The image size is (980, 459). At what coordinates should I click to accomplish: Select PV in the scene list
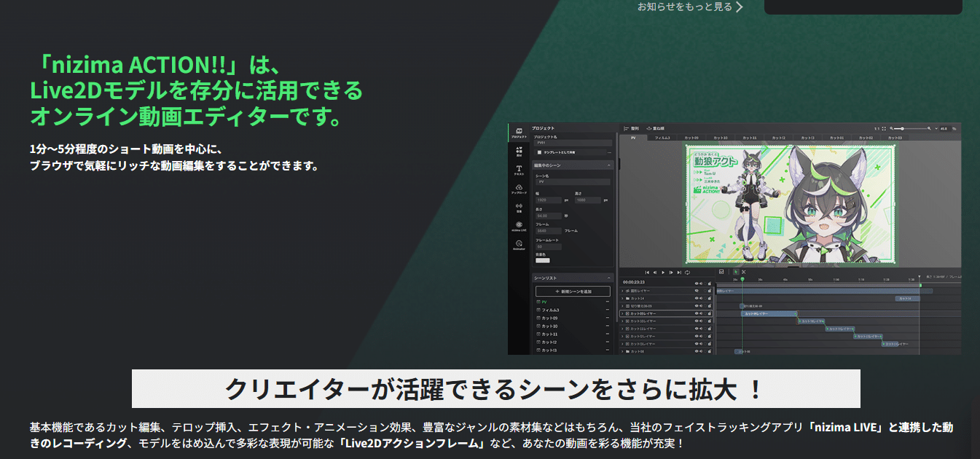pos(544,302)
